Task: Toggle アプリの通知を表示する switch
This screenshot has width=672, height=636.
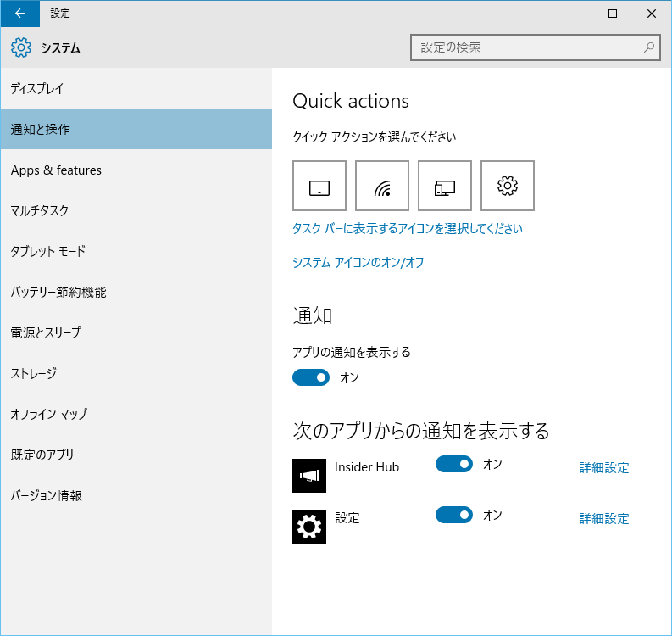Action: point(311,377)
